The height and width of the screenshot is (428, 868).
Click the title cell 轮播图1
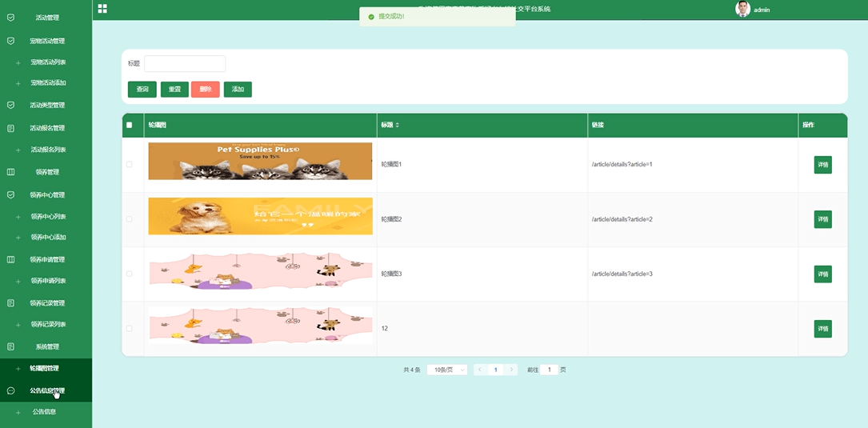tap(391, 165)
